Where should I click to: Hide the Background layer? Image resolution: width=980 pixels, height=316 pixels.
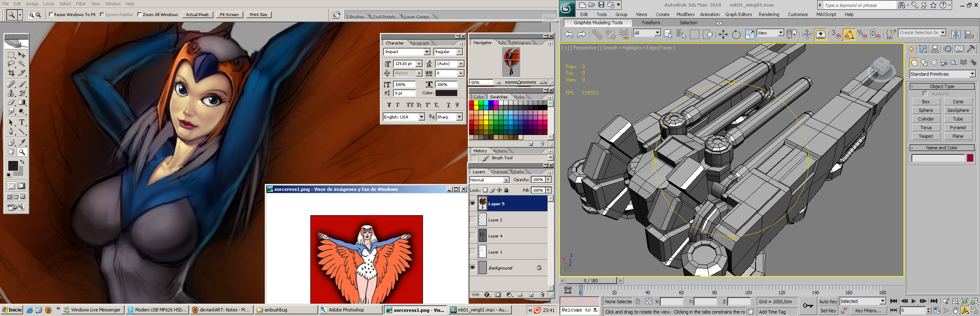coord(473,267)
